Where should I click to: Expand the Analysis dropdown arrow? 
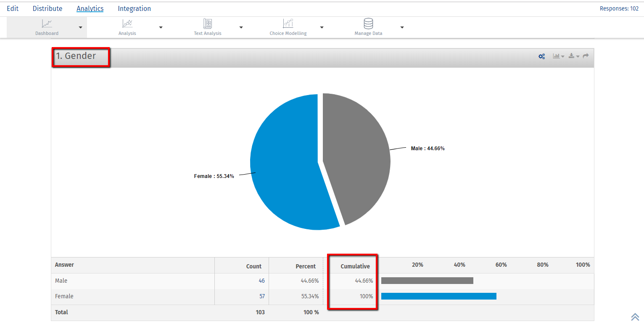tap(160, 27)
